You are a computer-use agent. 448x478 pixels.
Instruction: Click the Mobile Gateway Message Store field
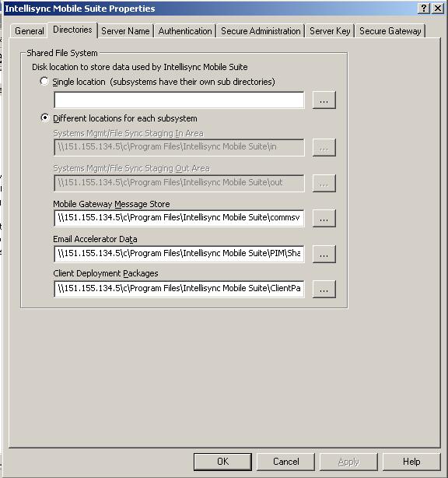click(179, 218)
